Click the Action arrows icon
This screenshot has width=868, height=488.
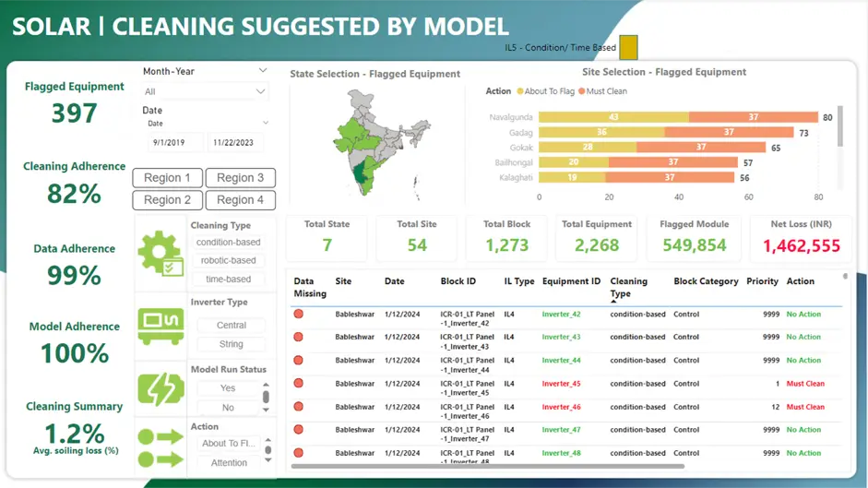coord(161,446)
